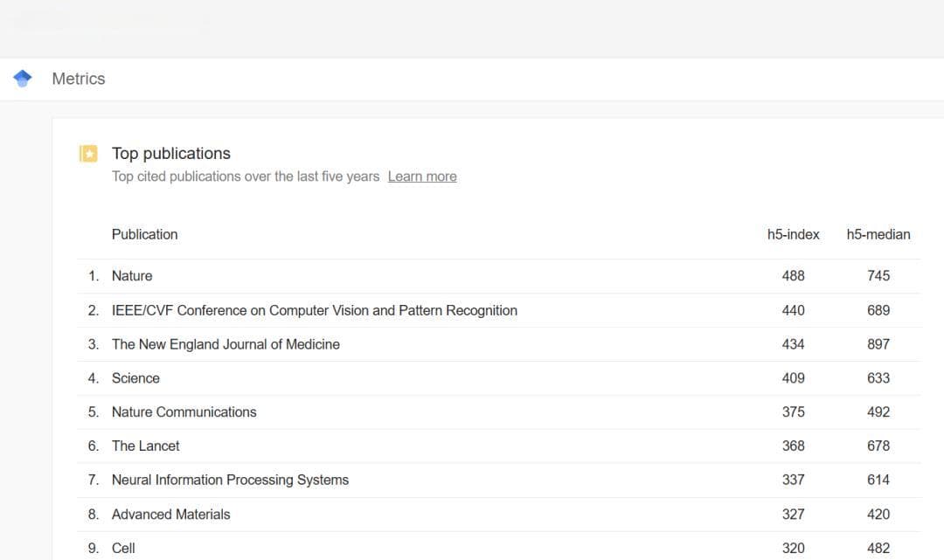Open h5-index 434 for New England Journal
Viewport: 944px width, 560px height.
pos(793,344)
